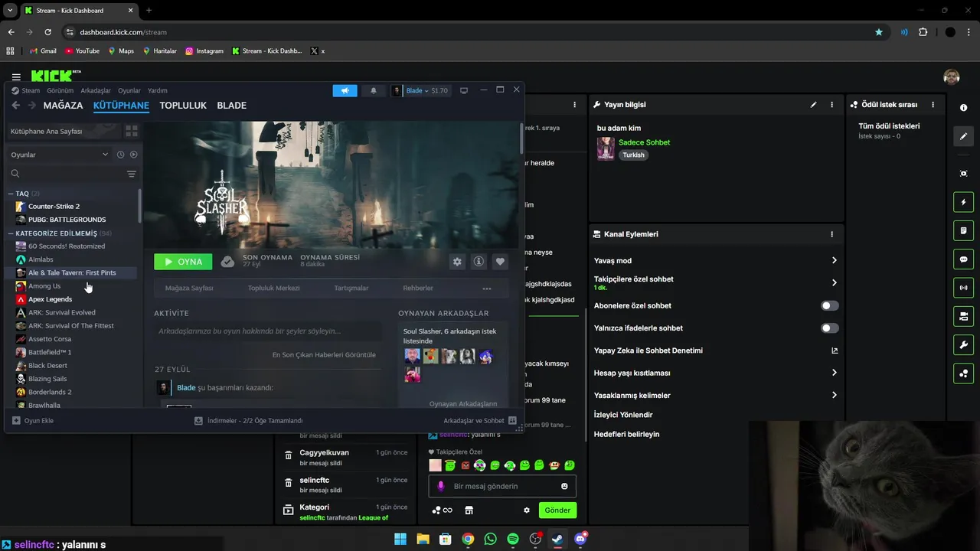Add Soul Slasher to favorites heart

click(500, 262)
